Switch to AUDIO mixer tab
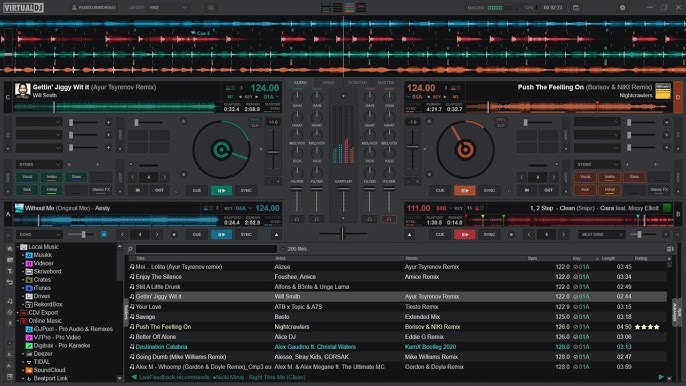The height and width of the screenshot is (386, 686). (300, 82)
